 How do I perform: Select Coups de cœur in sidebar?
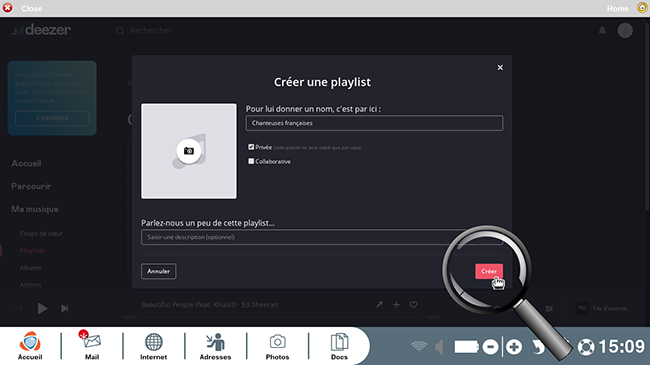(41, 234)
